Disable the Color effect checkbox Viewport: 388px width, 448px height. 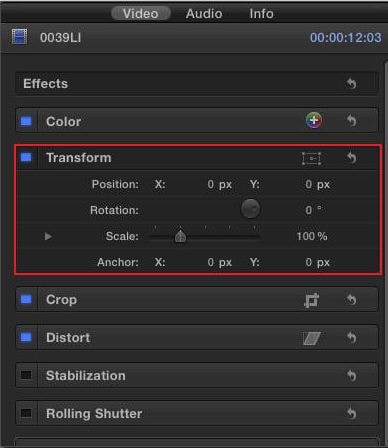coord(26,121)
